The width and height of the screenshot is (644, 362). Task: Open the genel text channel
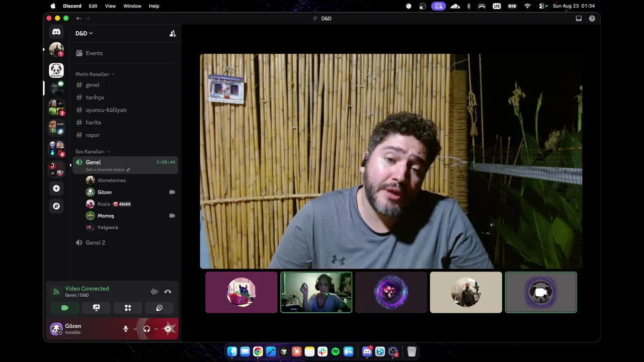point(126,85)
